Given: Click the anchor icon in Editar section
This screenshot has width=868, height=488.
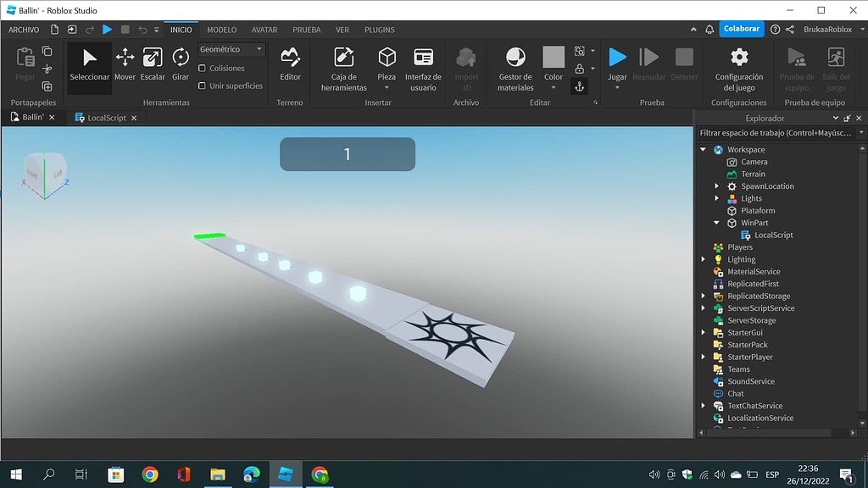Looking at the screenshot, I should 580,86.
